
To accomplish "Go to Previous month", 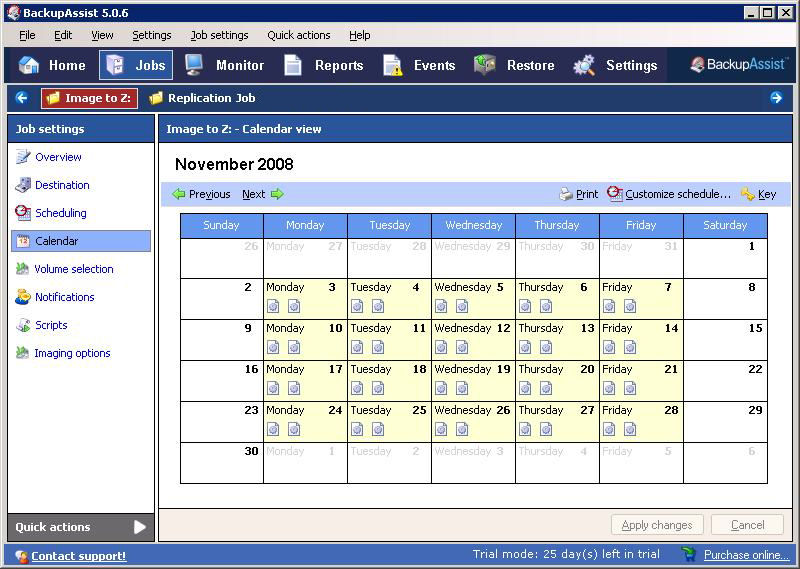I will tap(201, 194).
